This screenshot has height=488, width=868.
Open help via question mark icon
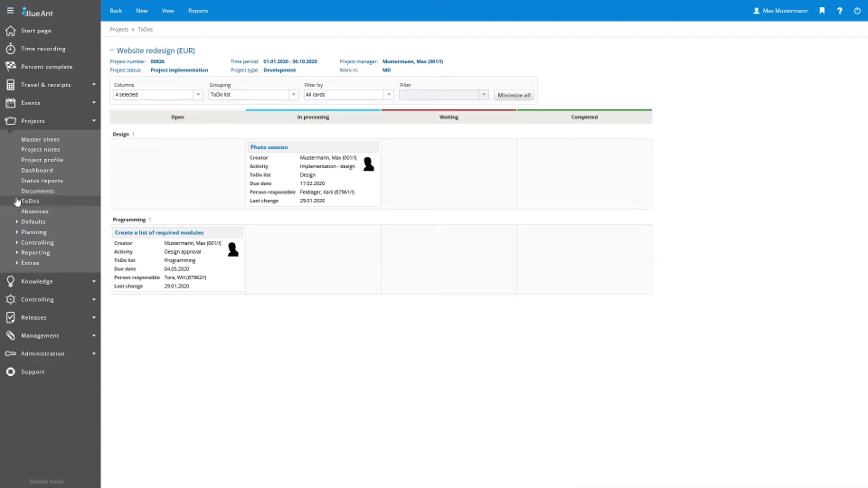839,11
